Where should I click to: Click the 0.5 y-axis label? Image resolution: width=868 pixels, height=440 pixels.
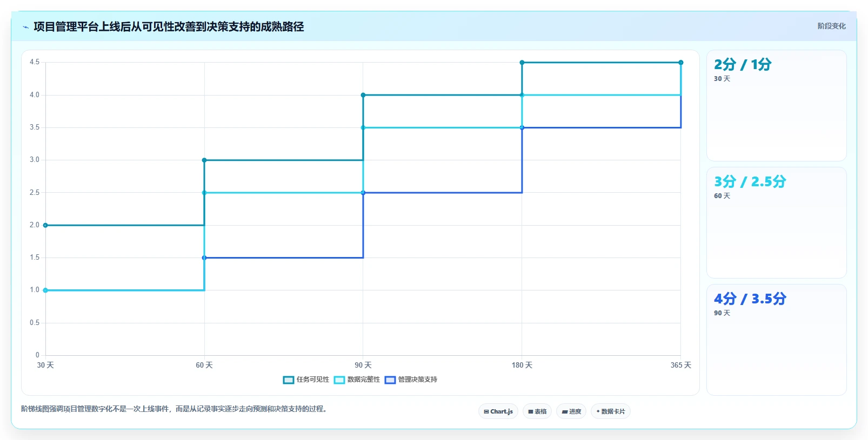(x=35, y=323)
